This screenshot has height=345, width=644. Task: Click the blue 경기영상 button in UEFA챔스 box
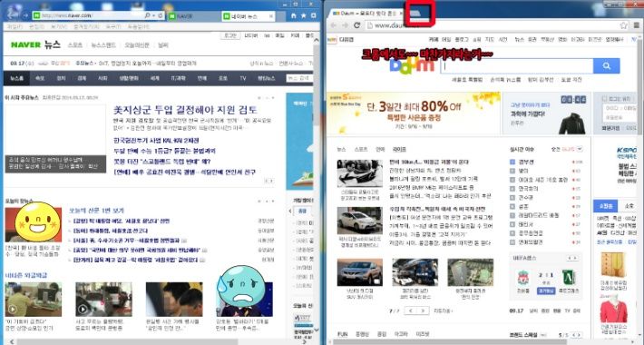[546, 291]
